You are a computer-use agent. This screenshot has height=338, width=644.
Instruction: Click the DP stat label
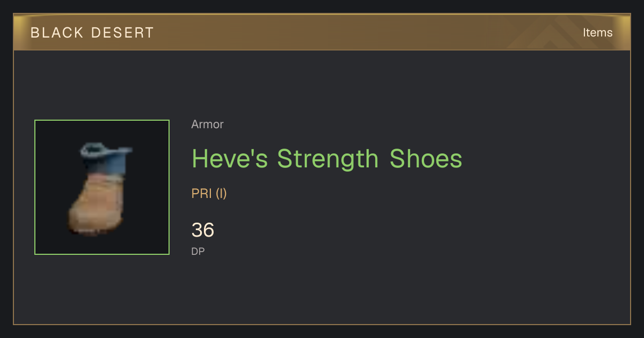(x=198, y=251)
